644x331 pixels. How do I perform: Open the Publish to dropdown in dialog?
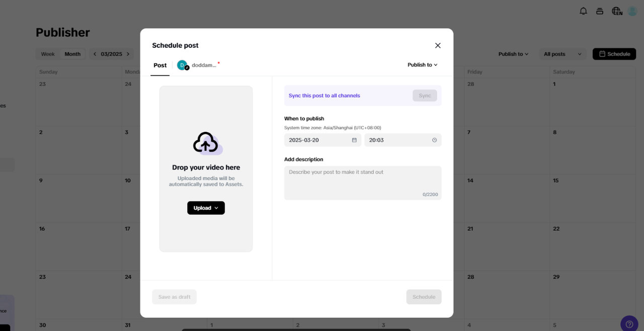click(422, 64)
